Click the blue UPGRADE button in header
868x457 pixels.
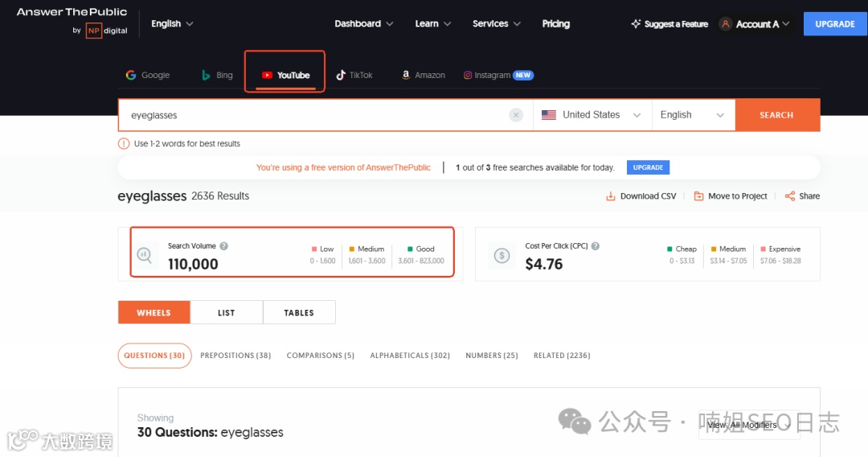pos(835,24)
